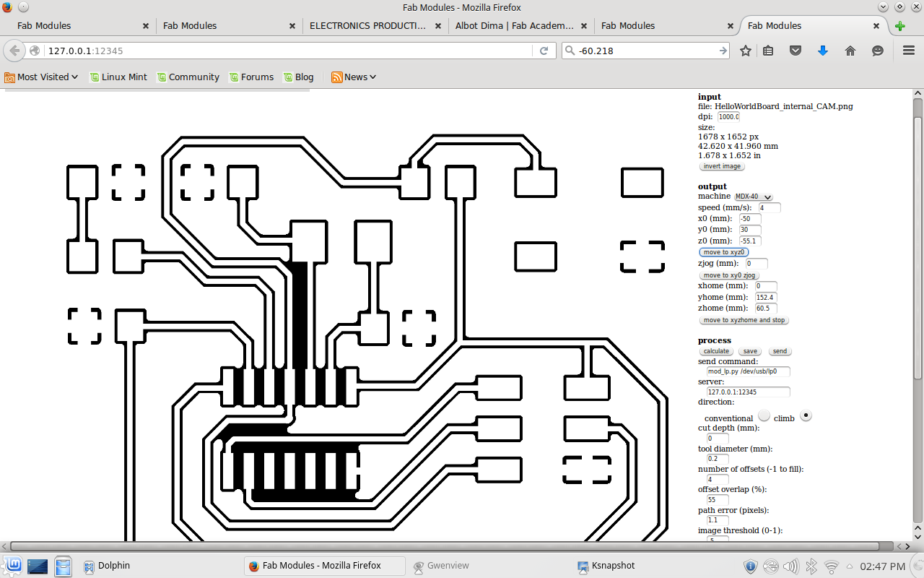Screen dimensions: 924x578
Task: Open the Community bookmark
Action: coord(188,77)
